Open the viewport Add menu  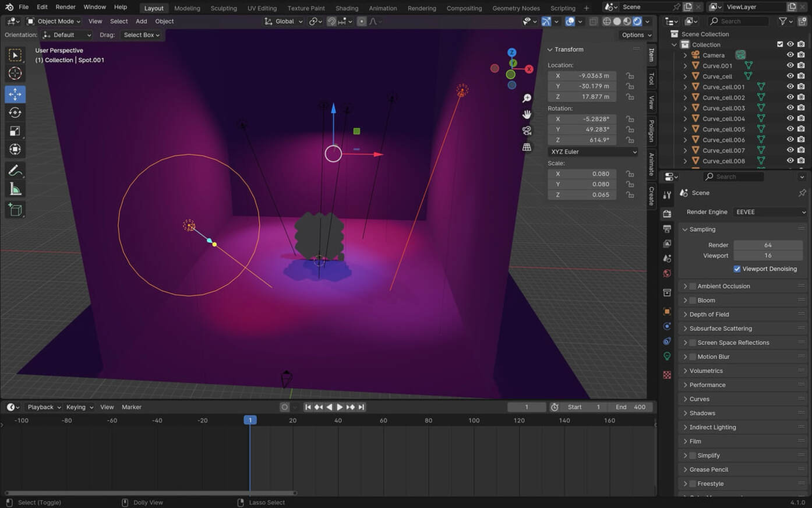point(141,21)
